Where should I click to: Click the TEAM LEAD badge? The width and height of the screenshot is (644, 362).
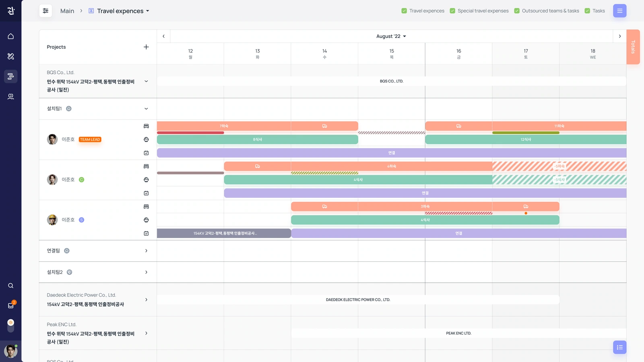(x=90, y=140)
